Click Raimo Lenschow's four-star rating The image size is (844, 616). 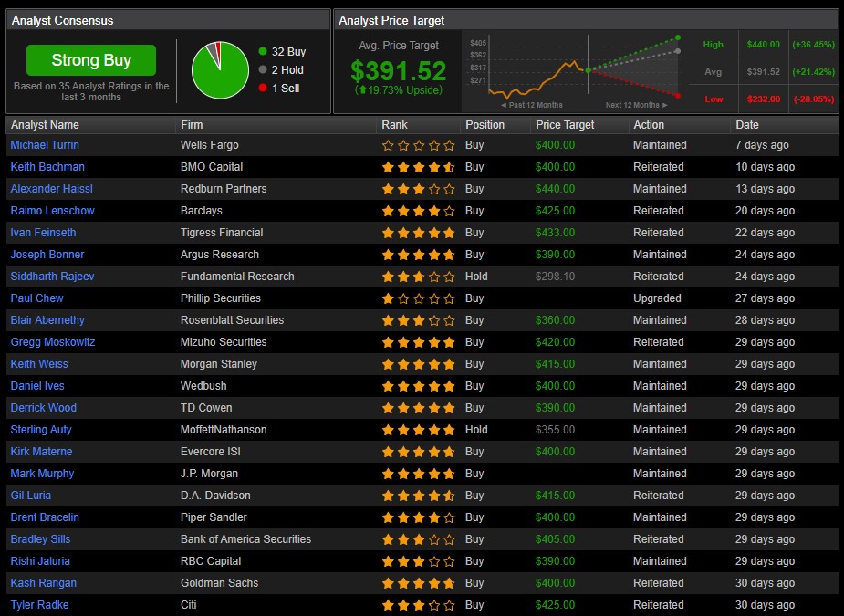tap(418, 211)
